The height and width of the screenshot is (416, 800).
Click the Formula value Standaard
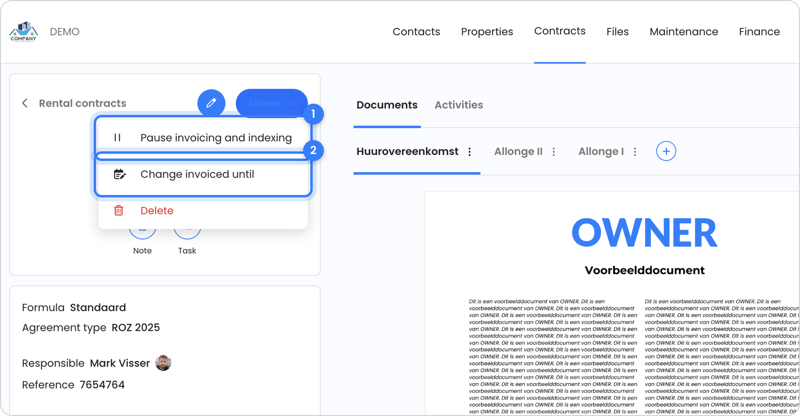tap(98, 307)
